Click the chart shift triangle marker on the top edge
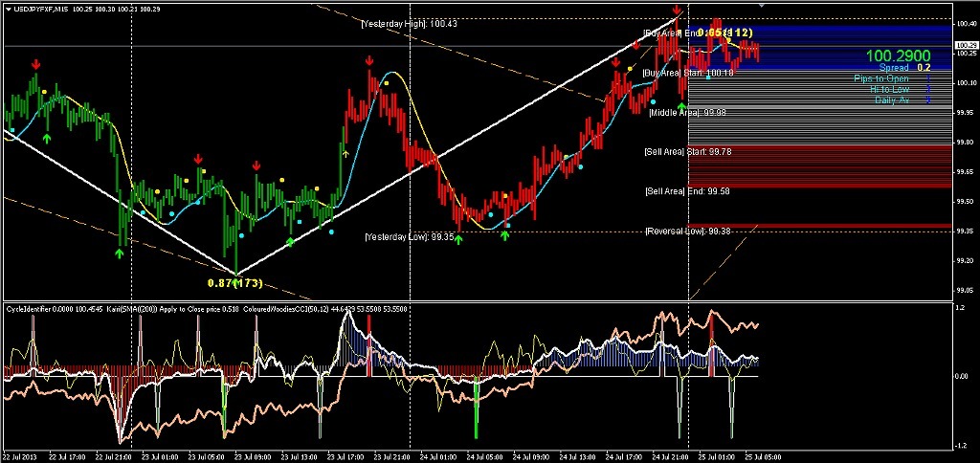The height and width of the screenshot is (463, 980). tap(761, 5)
